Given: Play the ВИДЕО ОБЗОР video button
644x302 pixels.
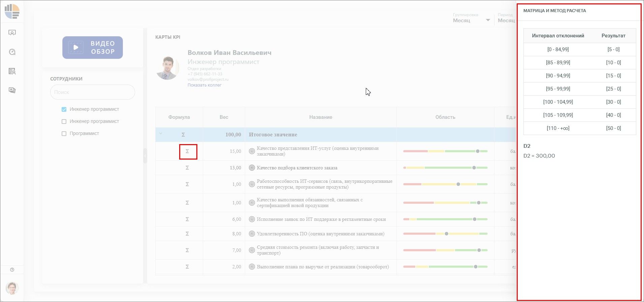Looking at the screenshot, I should point(93,47).
